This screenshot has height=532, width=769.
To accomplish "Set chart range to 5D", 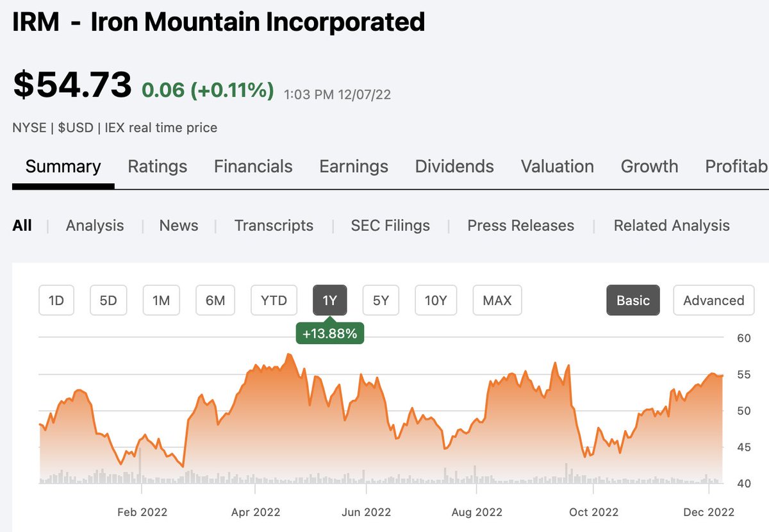I will (108, 301).
